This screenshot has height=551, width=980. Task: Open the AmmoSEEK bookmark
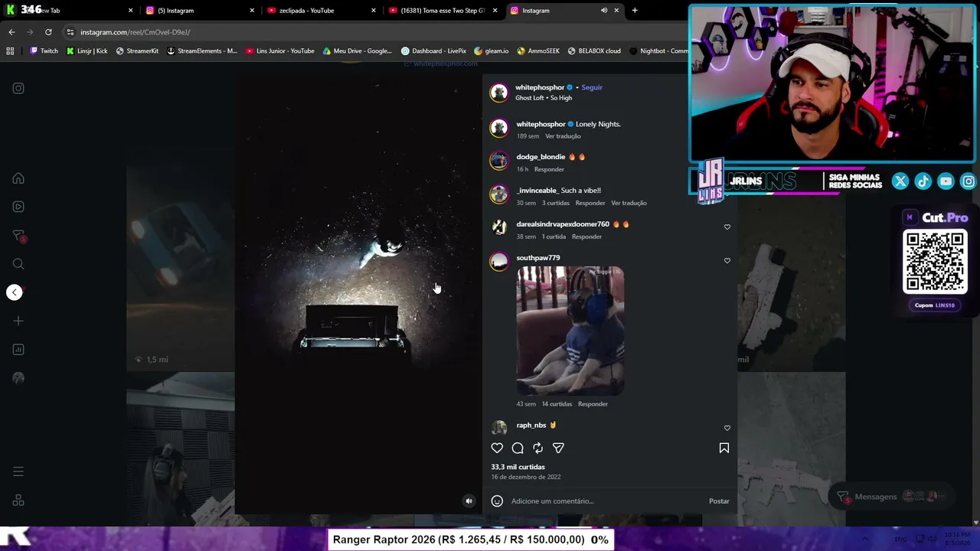point(538,51)
